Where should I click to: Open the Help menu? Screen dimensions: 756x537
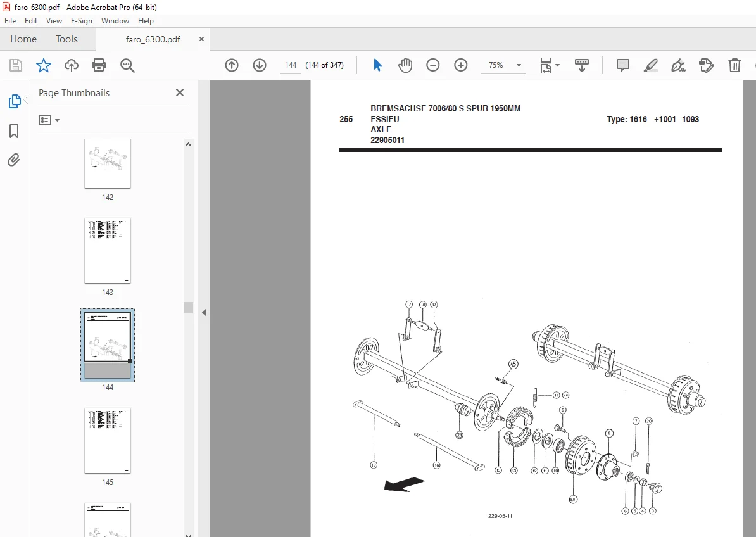click(146, 21)
